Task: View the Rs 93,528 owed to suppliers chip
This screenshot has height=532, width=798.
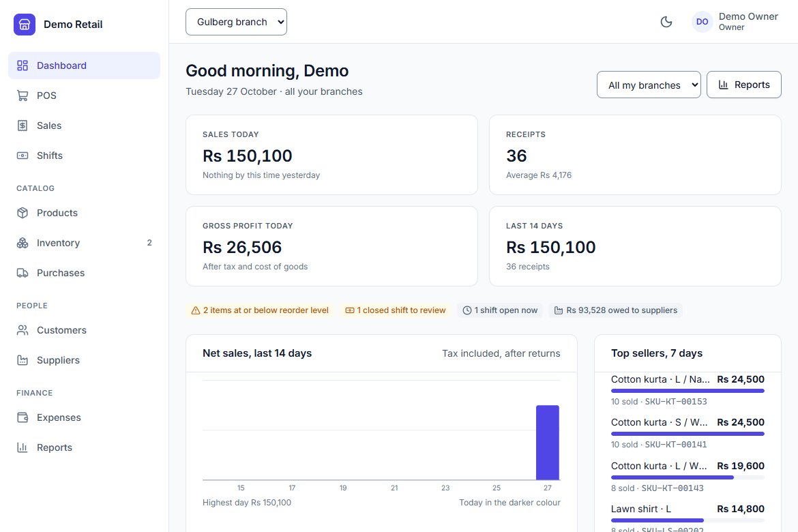Action: click(616, 310)
